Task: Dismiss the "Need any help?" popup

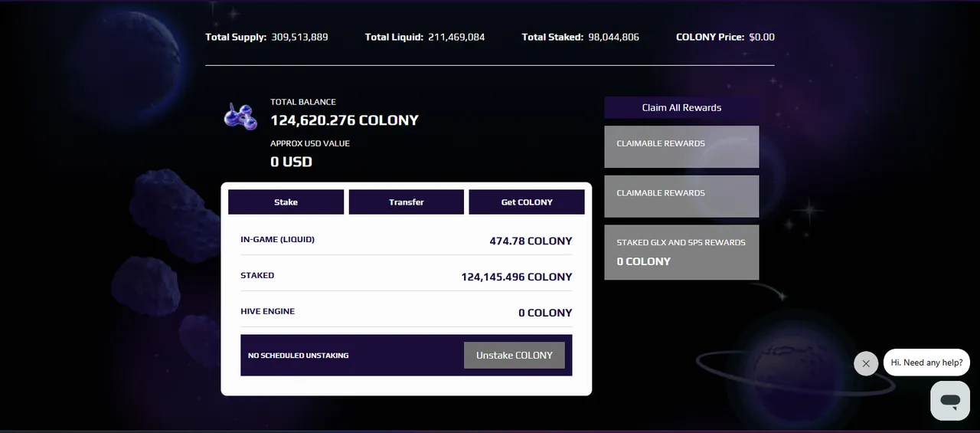Action: [866, 363]
